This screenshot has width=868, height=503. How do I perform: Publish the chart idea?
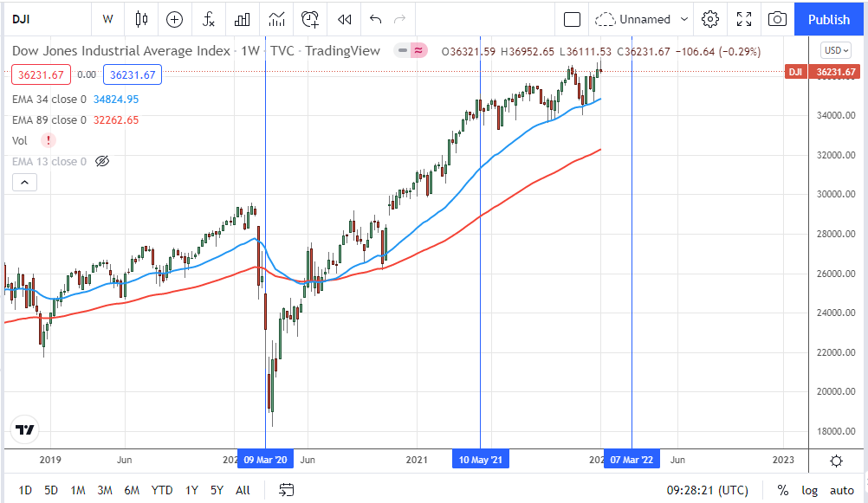(x=828, y=19)
